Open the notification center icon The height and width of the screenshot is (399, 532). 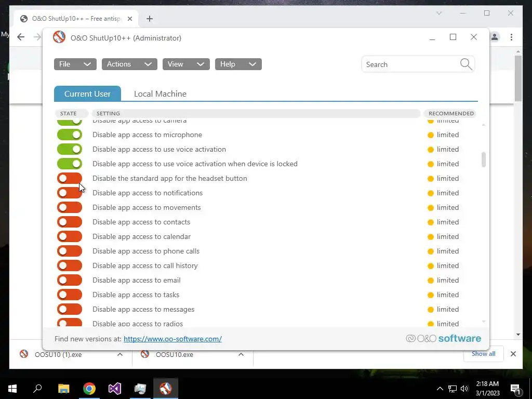coord(515,389)
